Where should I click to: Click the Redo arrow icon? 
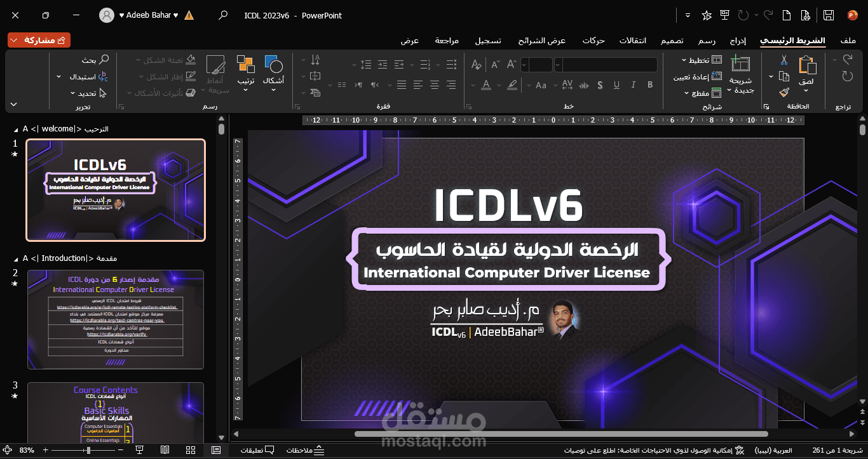(x=847, y=76)
